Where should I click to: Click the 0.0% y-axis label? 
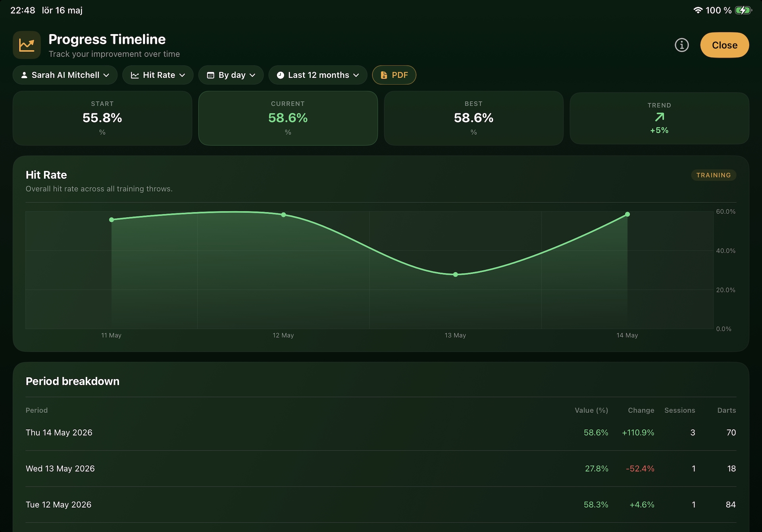click(x=724, y=329)
